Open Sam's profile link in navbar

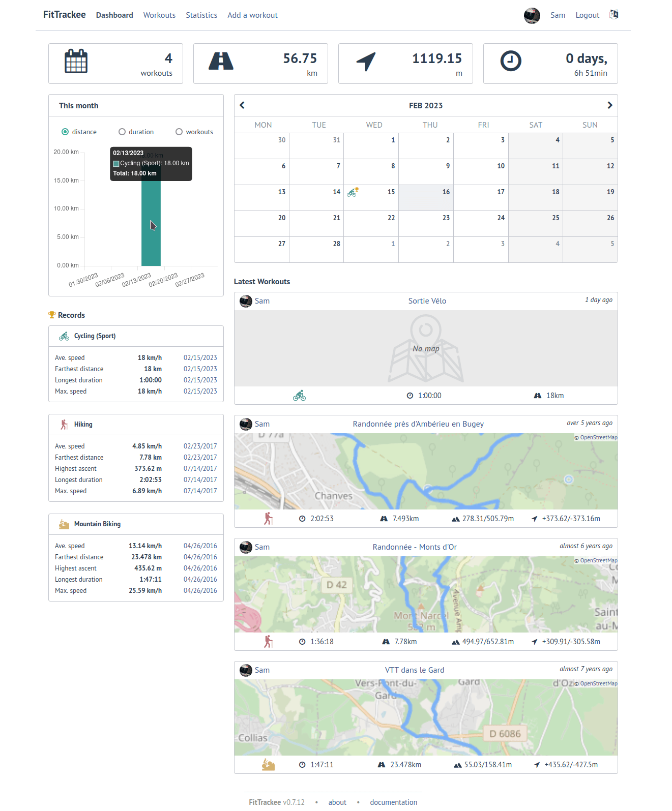558,15
